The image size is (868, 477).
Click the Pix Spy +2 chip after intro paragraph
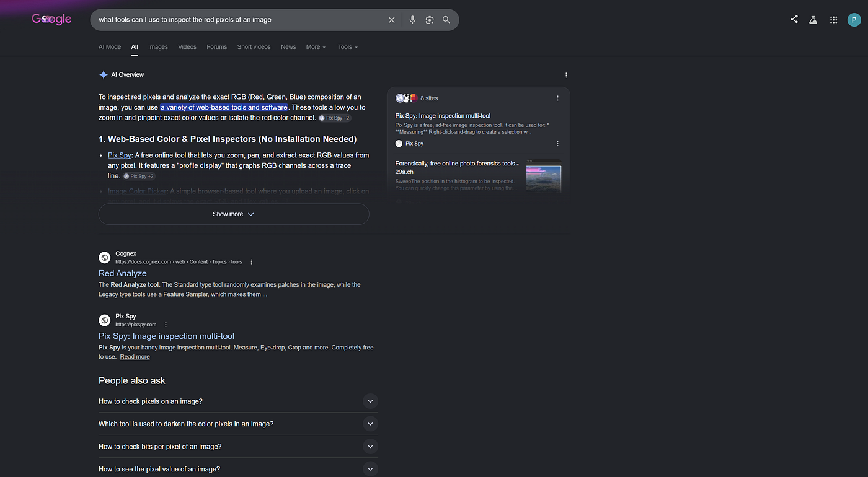click(x=335, y=118)
